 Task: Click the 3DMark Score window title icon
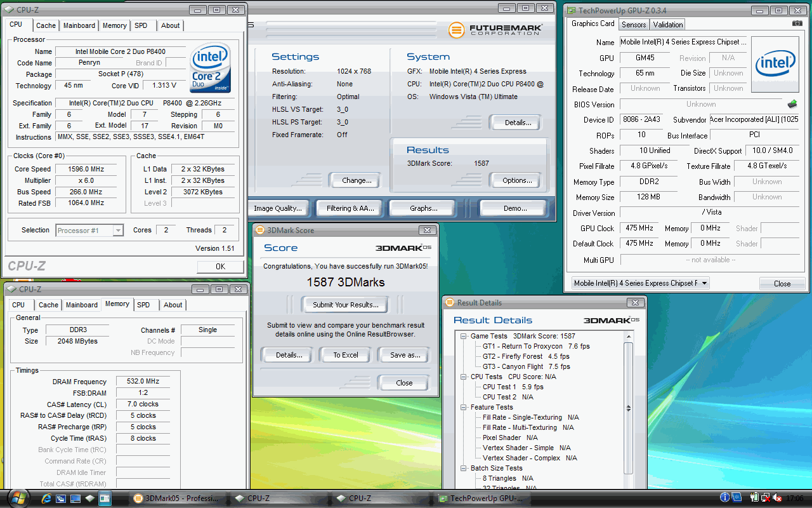[260, 231]
